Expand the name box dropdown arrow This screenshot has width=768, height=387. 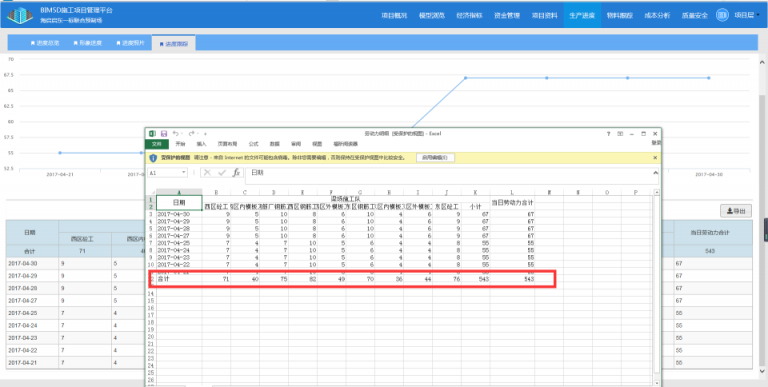point(184,173)
